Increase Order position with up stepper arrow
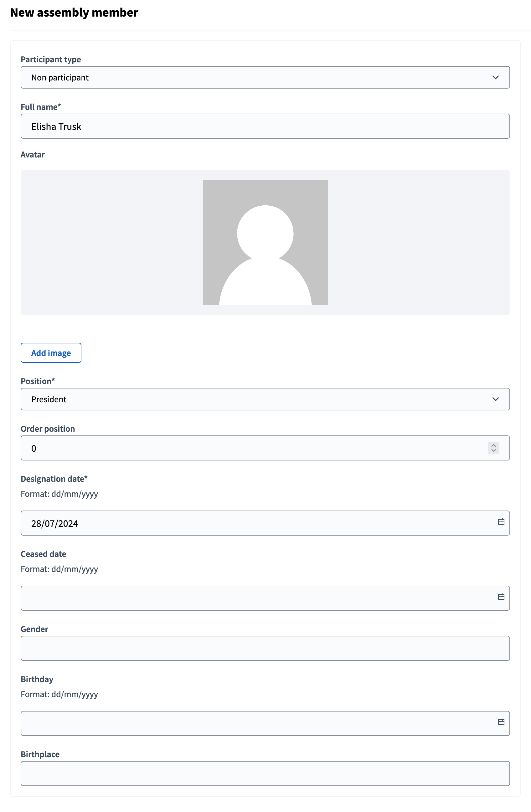Viewport: 531px width, 812px height. click(x=493, y=445)
